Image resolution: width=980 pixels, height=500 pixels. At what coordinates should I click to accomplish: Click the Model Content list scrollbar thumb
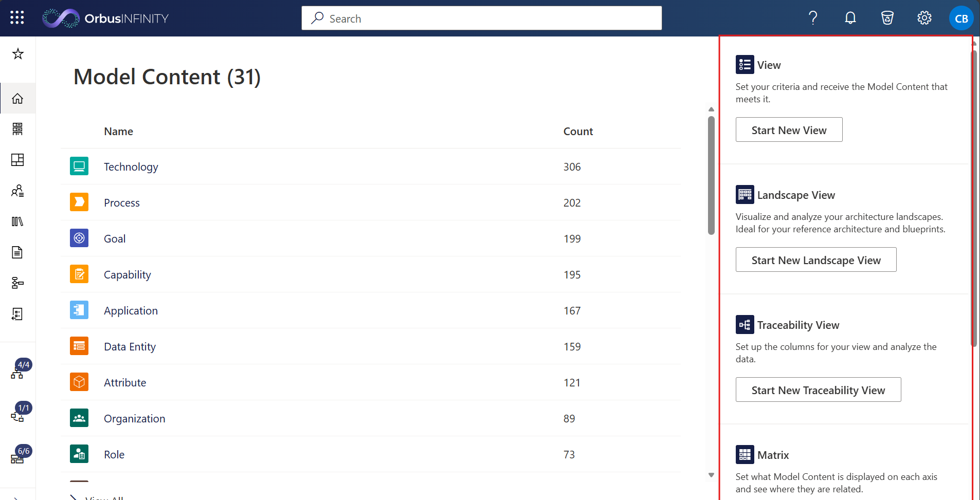click(711, 176)
